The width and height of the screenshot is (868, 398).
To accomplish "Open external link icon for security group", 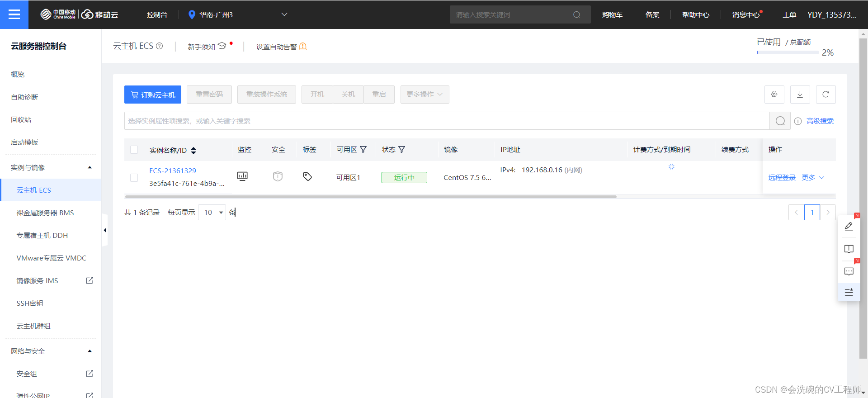I will (x=90, y=374).
